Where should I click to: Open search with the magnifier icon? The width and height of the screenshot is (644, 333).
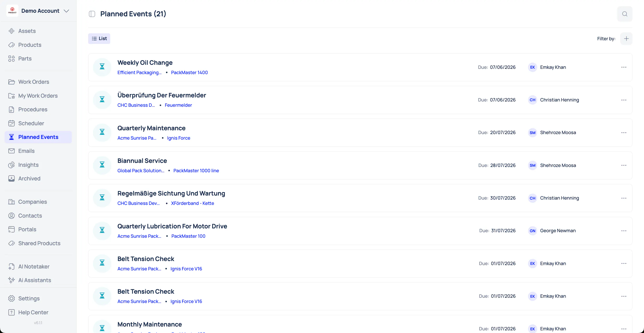pos(625,14)
